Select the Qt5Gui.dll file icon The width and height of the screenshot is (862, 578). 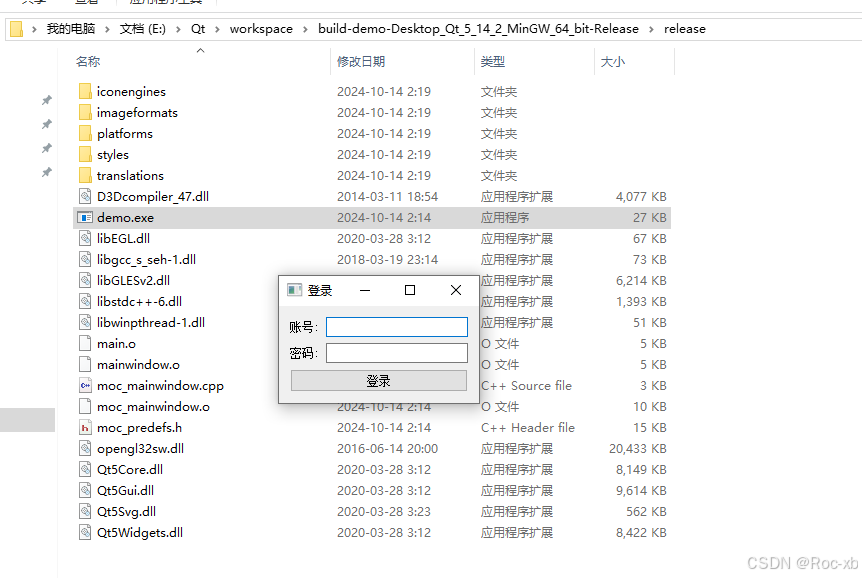pos(85,490)
